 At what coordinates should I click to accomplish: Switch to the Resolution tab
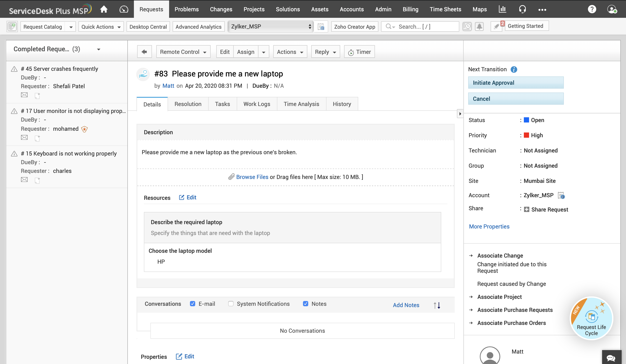[x=188, y=104]
